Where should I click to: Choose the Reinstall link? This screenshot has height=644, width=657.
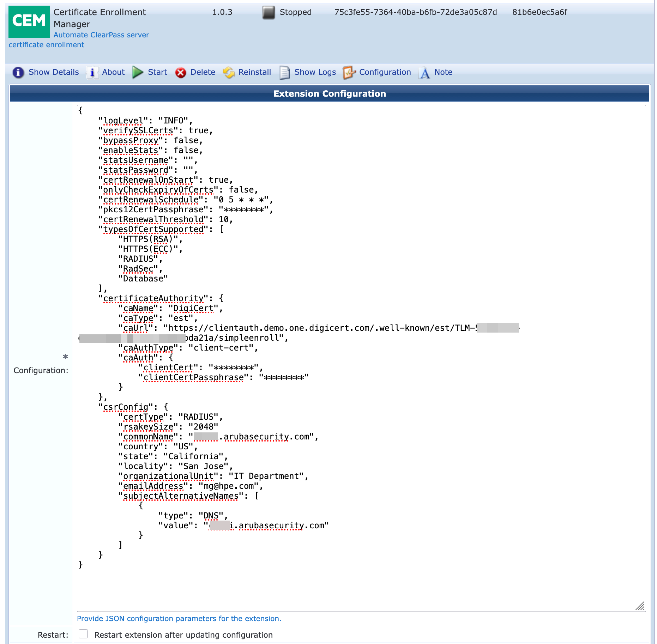pos(255,72)
